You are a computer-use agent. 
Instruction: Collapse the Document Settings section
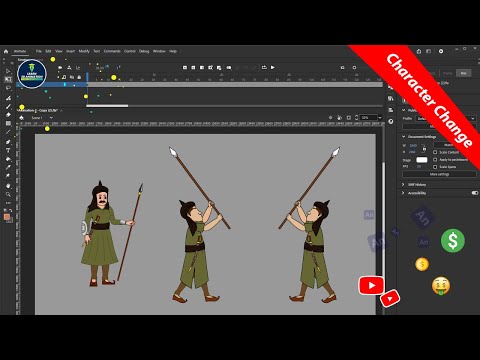404,137
